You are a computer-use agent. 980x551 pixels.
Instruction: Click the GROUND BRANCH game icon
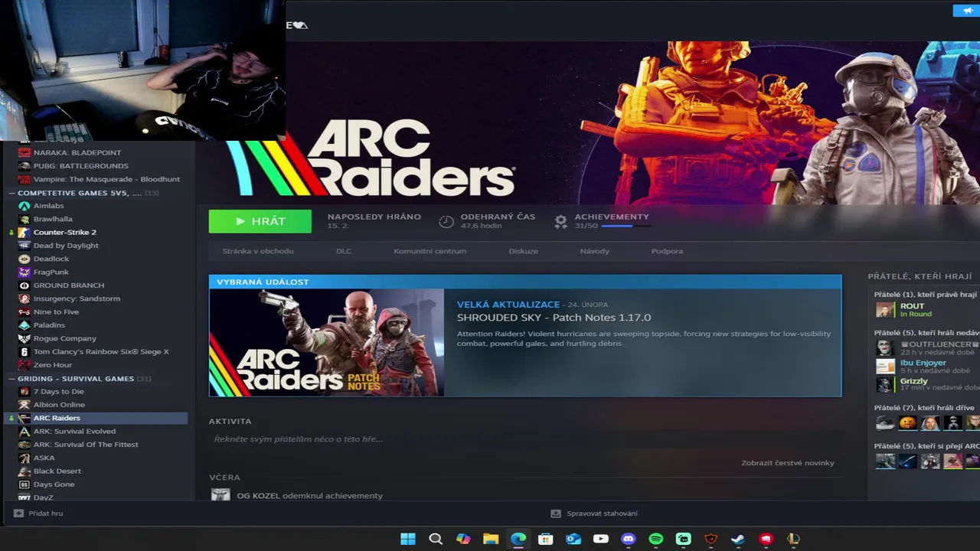(24, 285)
